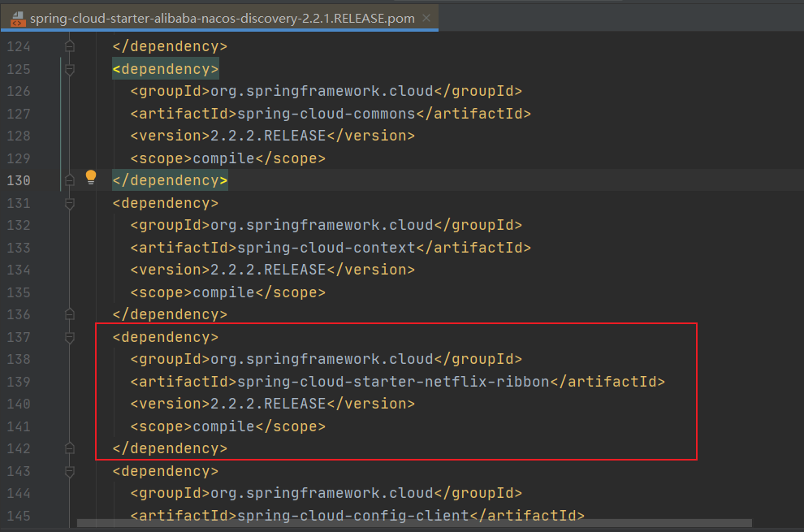Click line number 130 in the gutter
The height and width of the screenshot is (532, 804).
[19, 180]
